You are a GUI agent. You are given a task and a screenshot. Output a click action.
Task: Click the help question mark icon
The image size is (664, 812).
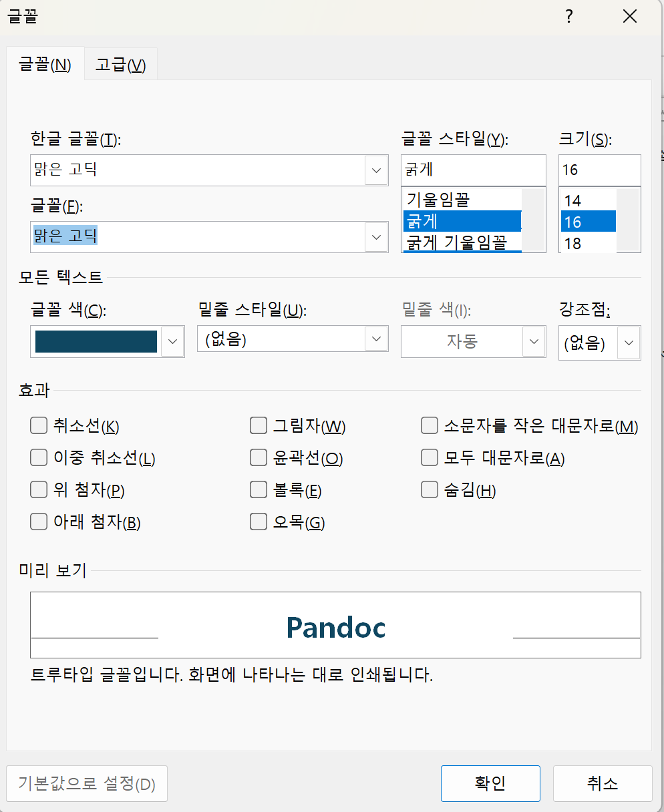click(569, 17)
